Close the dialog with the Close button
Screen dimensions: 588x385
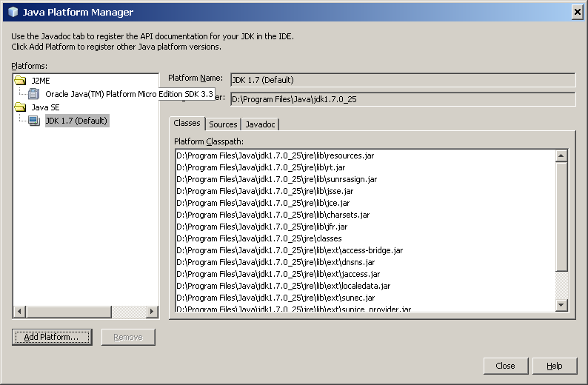pos(506,366)
